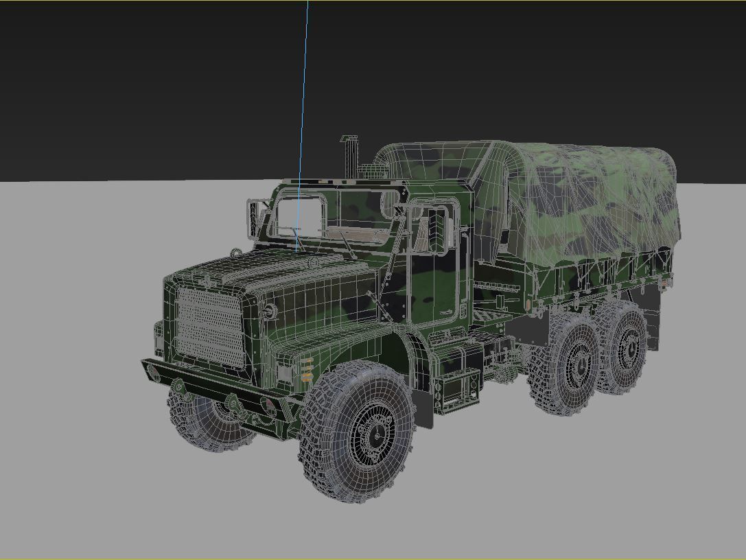Select the truck's front right wheel

[x=358, y=432]
